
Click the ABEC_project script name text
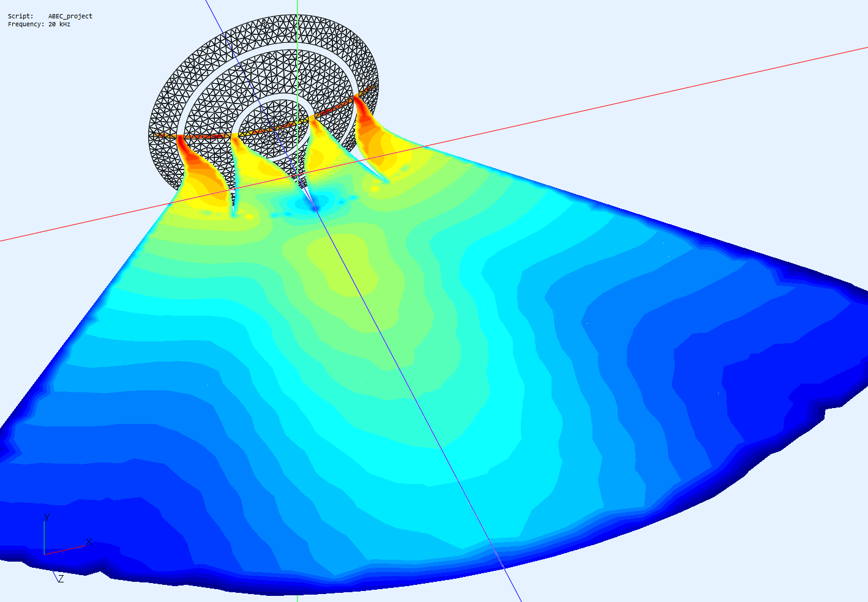point(70,17)
